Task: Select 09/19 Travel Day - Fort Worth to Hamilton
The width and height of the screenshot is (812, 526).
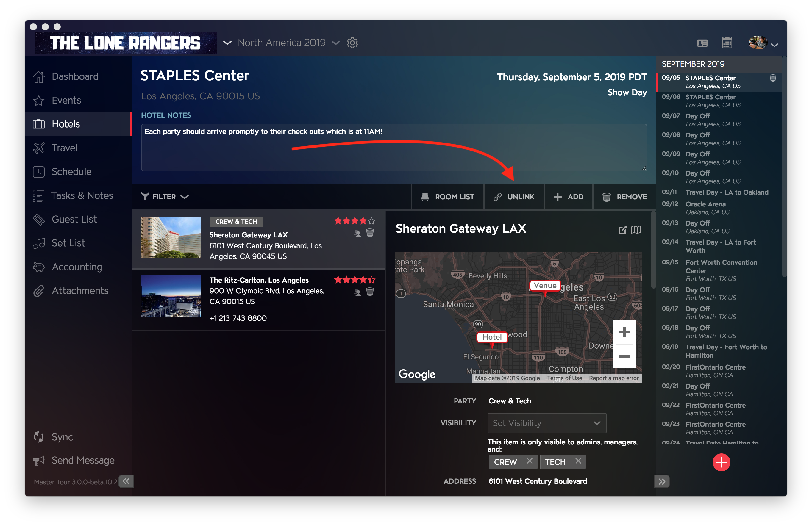Action: pos(719,351)
